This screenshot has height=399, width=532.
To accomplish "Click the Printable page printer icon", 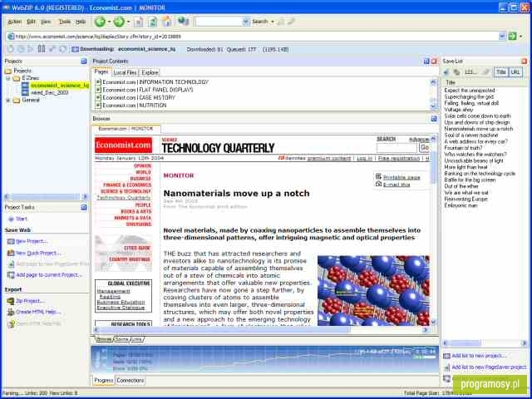I will point(379,176).
